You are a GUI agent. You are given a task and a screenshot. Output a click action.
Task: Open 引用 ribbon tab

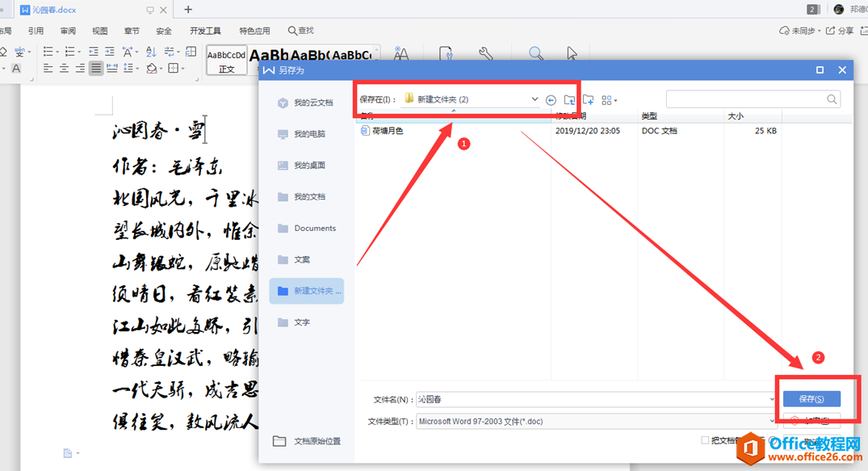pos(36,31)
